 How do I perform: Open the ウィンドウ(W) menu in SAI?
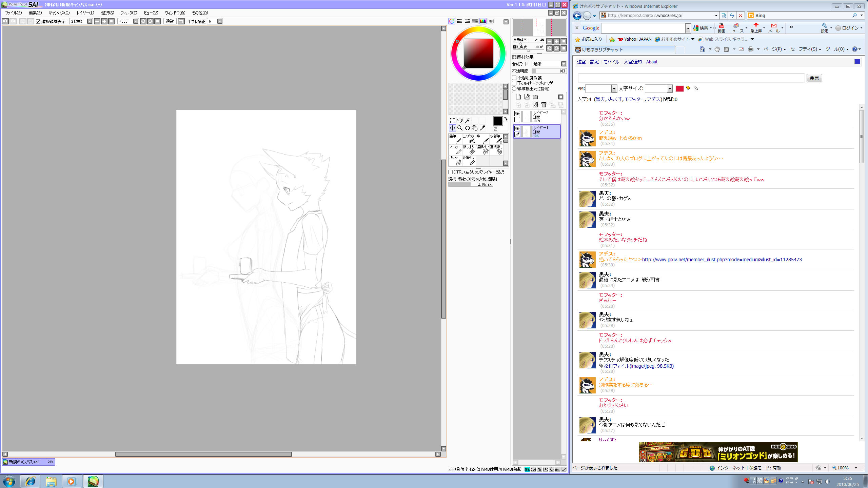coord(175,13)
